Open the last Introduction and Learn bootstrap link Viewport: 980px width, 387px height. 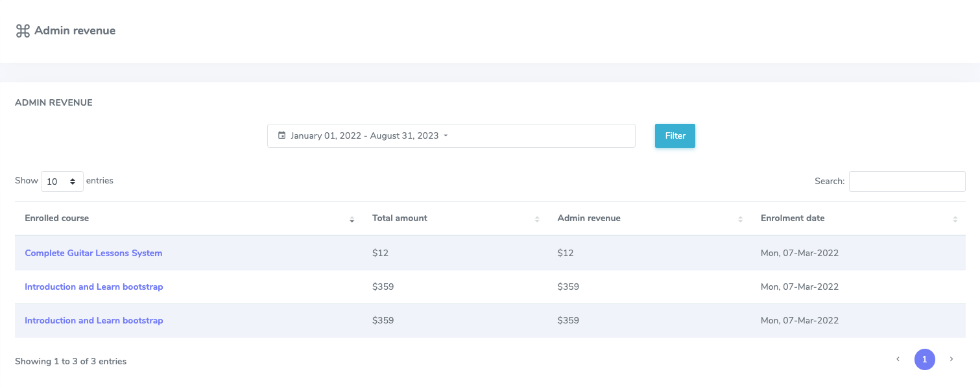93,320
